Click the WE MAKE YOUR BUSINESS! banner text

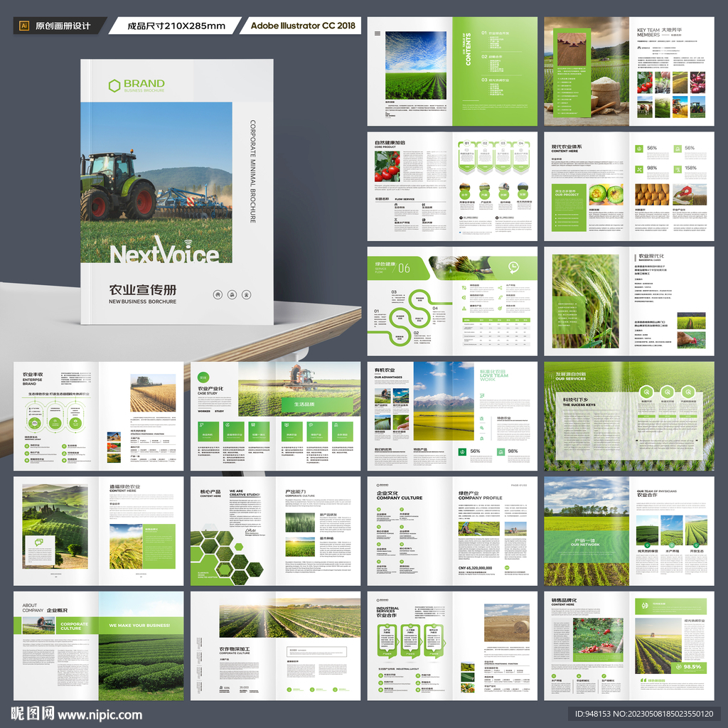139,626
